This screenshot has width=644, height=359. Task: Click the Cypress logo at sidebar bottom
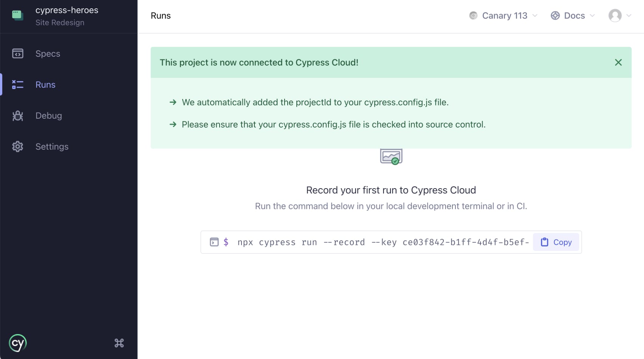[x=18, y=343]
